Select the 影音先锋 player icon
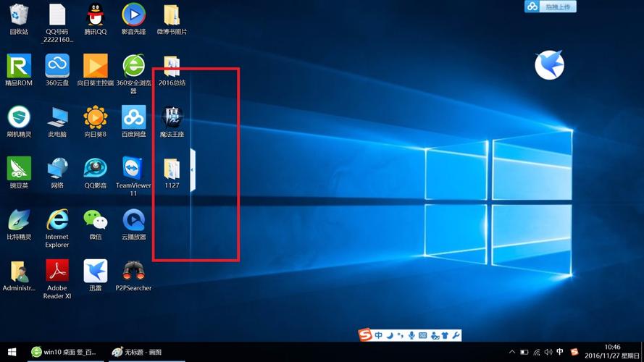 133,20
